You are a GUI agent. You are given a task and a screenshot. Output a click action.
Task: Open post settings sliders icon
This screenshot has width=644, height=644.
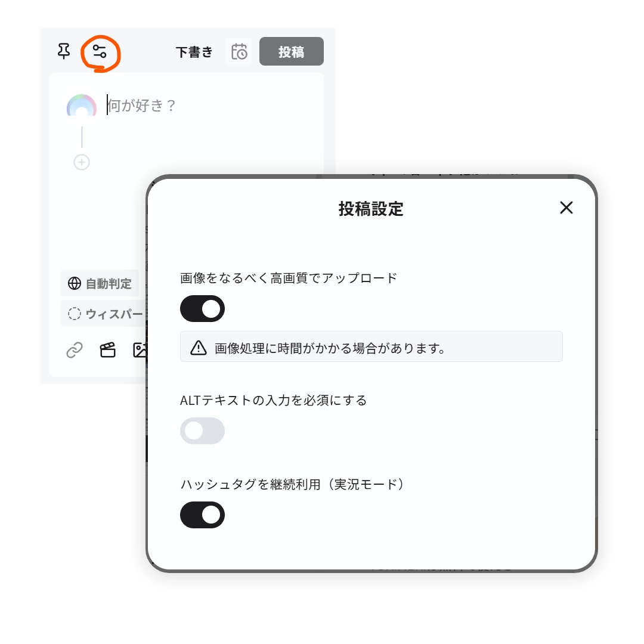coord(100,52)
